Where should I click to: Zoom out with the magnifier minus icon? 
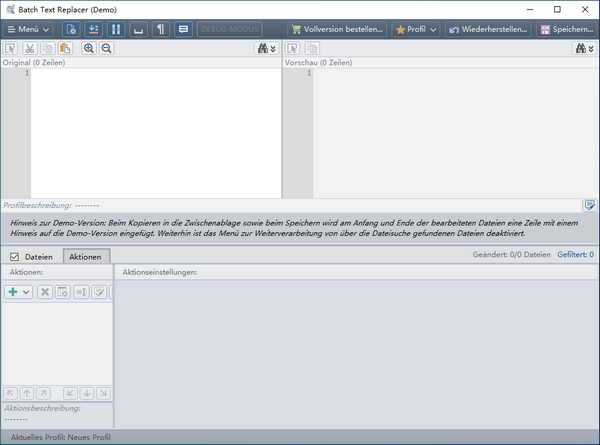[x=106, y=48]
